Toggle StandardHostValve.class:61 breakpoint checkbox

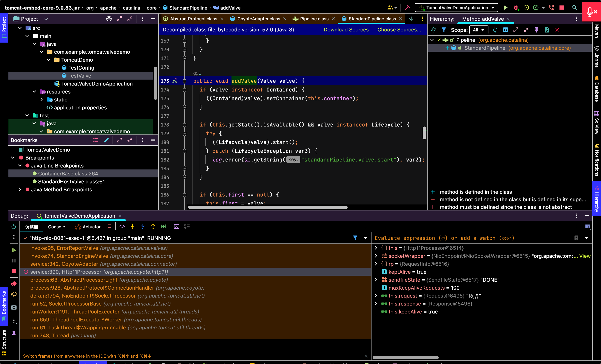tap(35, 182)
